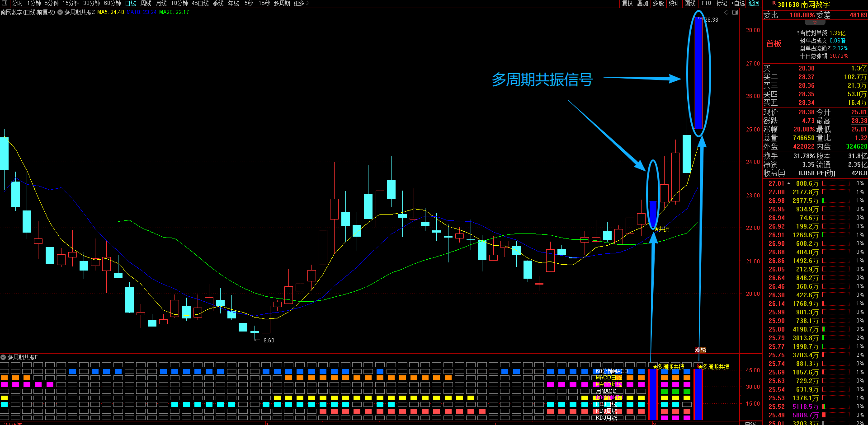
Task: Click the 25.52 price level row
Action: point(816,406)
